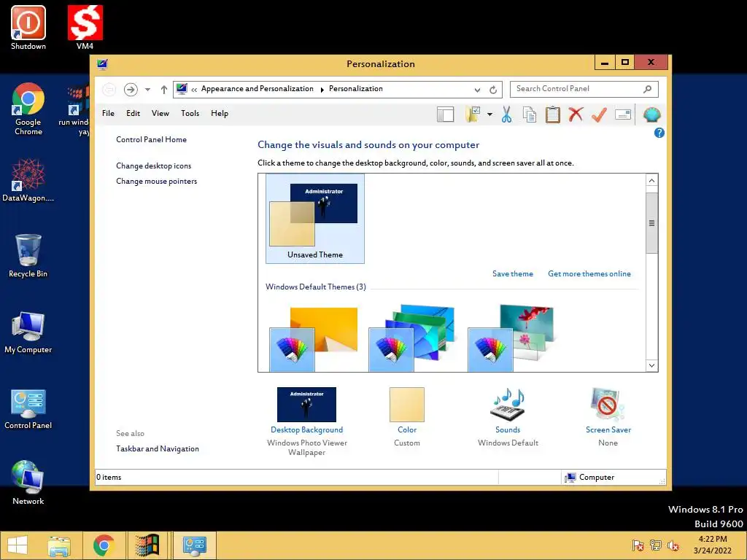Click the muted volume tray icon

coord(673,545)
